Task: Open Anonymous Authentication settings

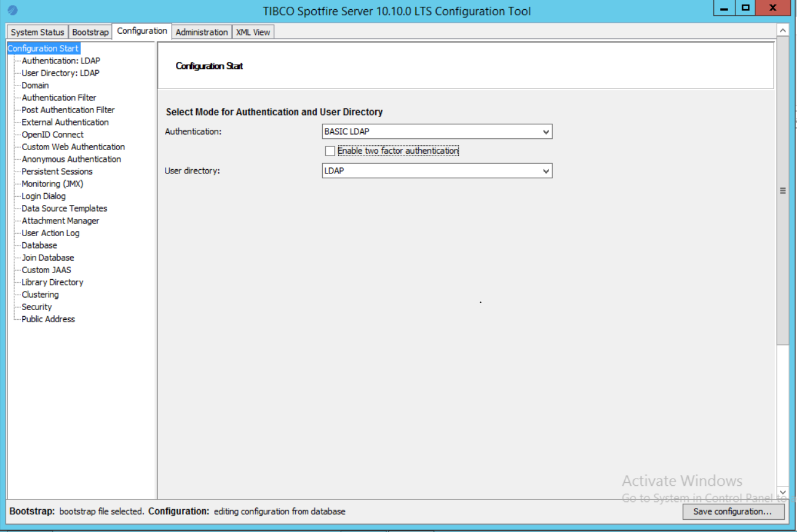Action: pyautogui.click(x=71, y=159)
